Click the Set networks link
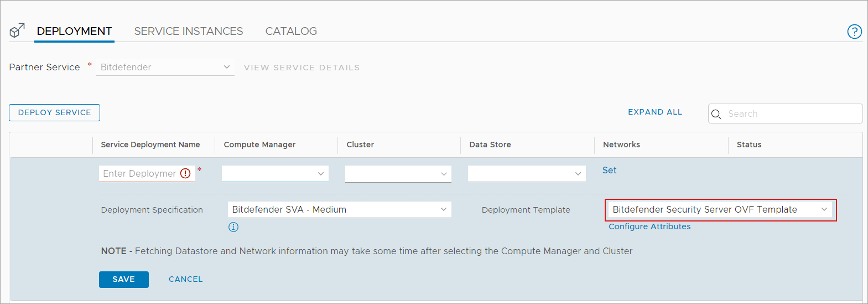The image size is (868, 304). [x=609, y=170]
